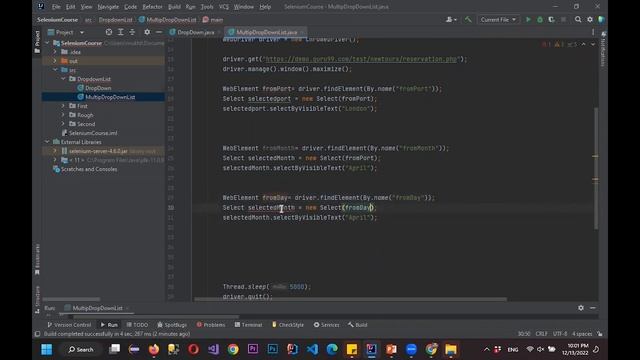Screen dimensions: 640x360
Task: Click the editor horizontal scrollbar
Action: (350, 299)
